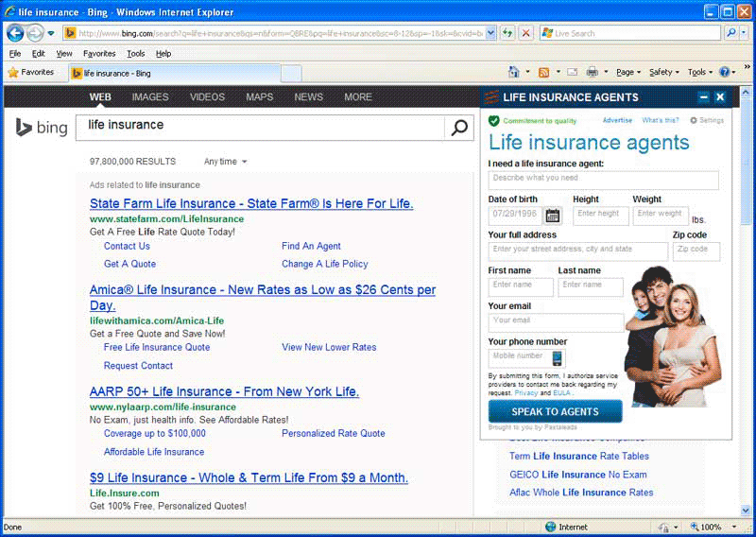Viewport: 756px width, 537px height.
Task: Open State Farm Life Insurance ad link
Action: click(x=251, y=203)
